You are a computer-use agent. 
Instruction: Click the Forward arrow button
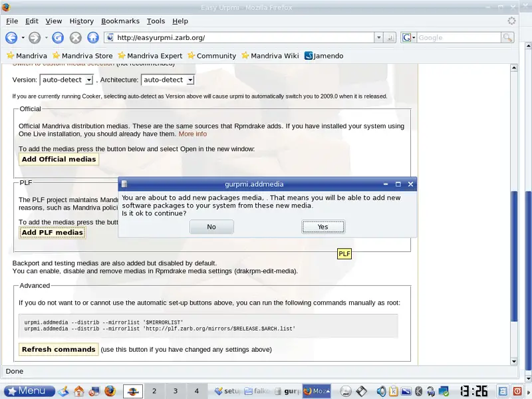click(35, 38)
